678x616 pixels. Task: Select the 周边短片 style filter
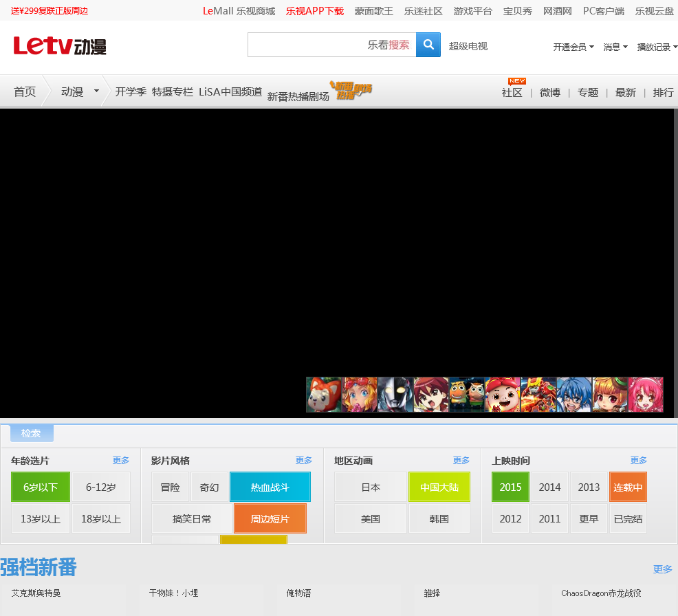[270, 518]
